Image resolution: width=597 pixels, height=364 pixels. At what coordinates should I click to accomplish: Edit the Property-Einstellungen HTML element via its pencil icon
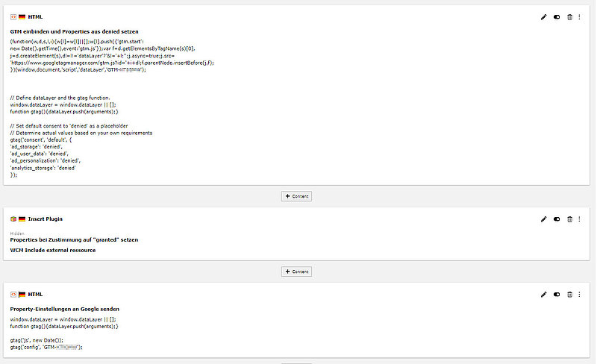[x=544, y=295]
